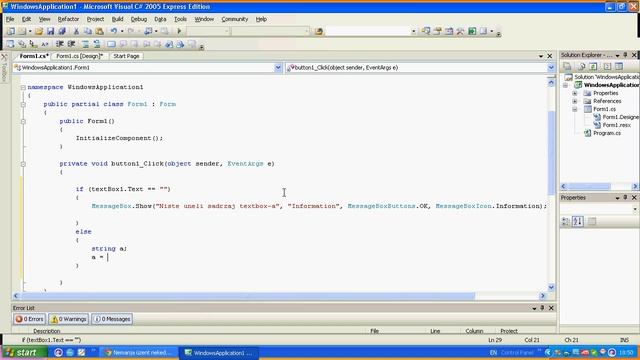Toggle auto-hide pin on Solution Explorer
This screenshot has height=360, width=640.
tap(625, 55)
